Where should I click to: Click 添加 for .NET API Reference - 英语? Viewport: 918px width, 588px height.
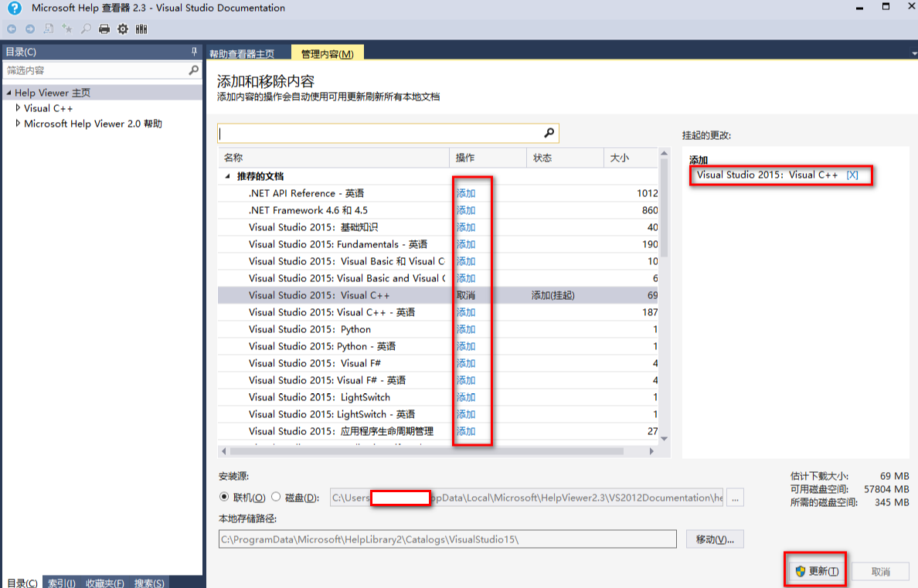(466, 193)
